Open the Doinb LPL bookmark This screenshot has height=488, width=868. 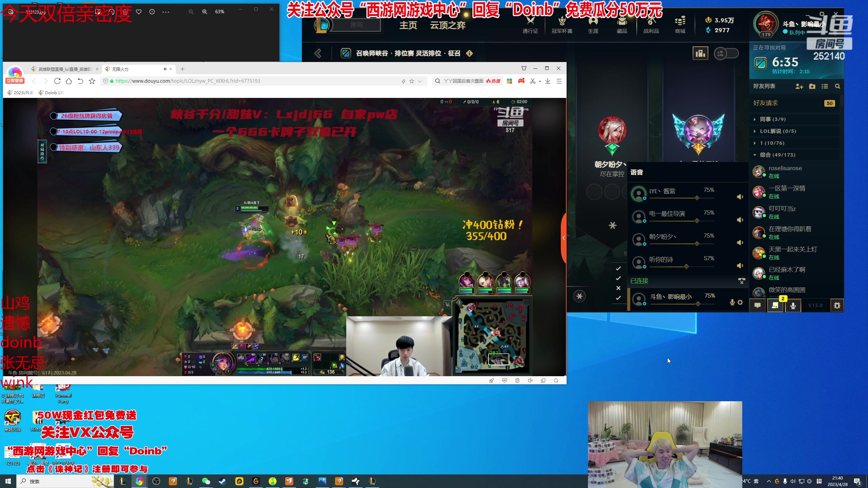pos(51,93)
